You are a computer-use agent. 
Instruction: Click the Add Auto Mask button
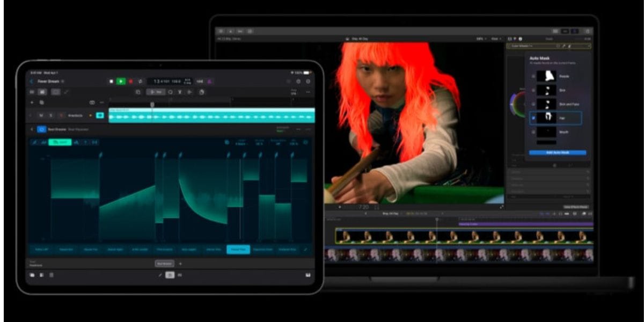(558, 152)
